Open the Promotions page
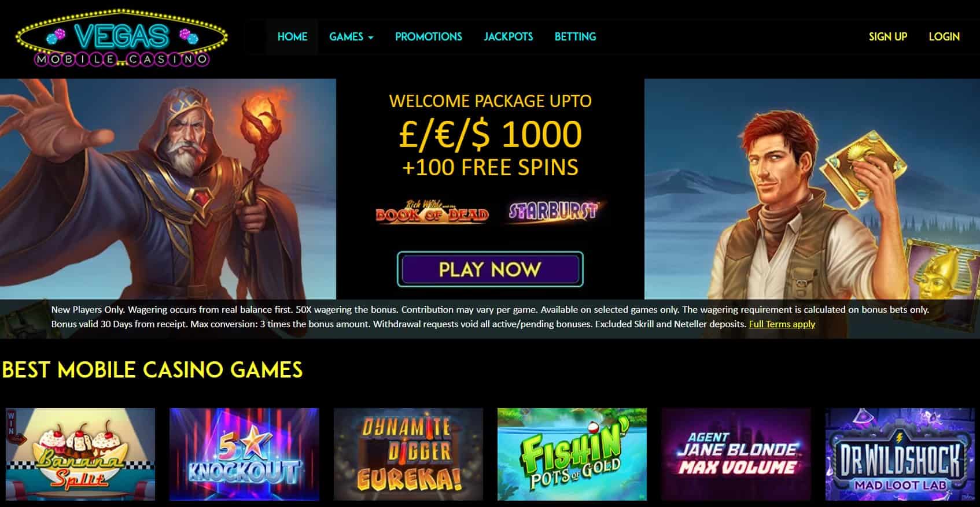Screen dimensions: 980x507 (x=429, y=37)
